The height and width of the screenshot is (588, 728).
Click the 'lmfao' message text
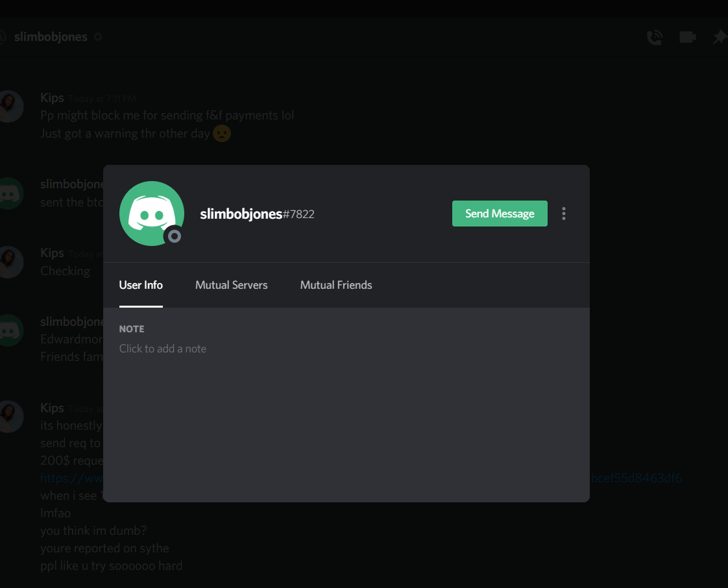click(55, 513)
